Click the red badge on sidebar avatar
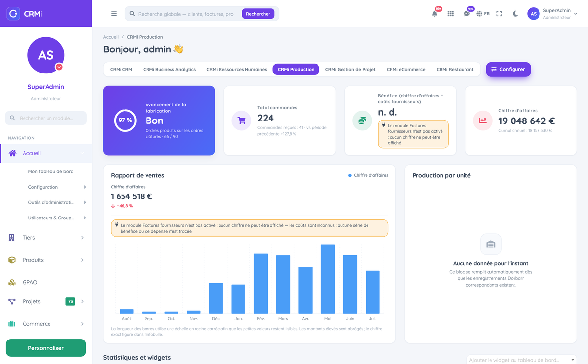 (x=59, y=67)
